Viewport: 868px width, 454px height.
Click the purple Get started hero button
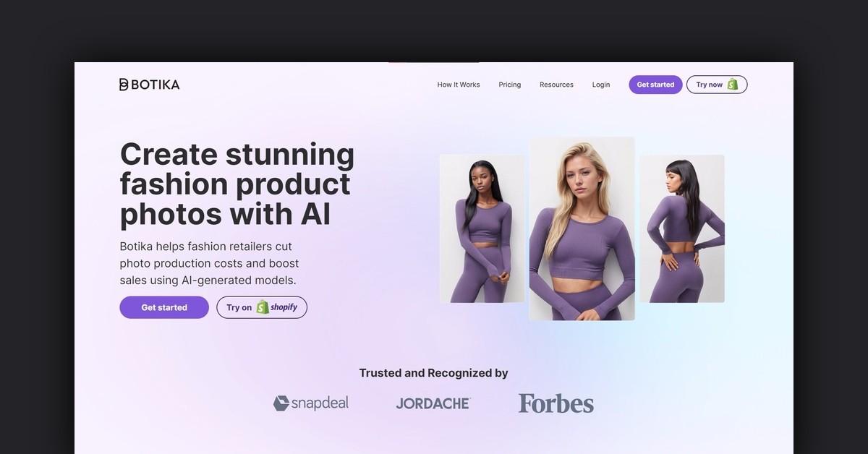click(x=164, y=307)
